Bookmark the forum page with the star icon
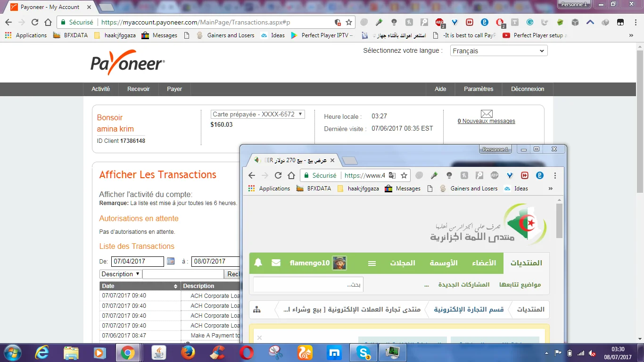 (404, 175)
